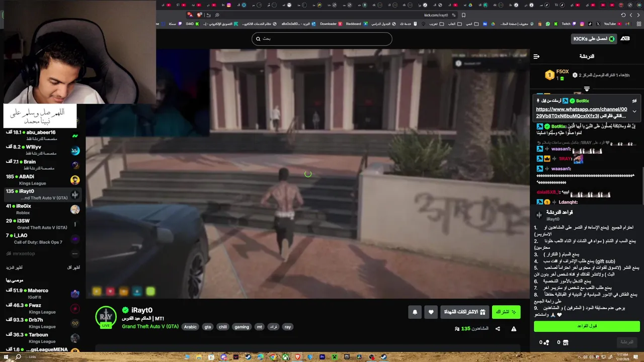Click the ray tag
The width and height of the screenshot is (644, 362).
(x=288, y=327)
